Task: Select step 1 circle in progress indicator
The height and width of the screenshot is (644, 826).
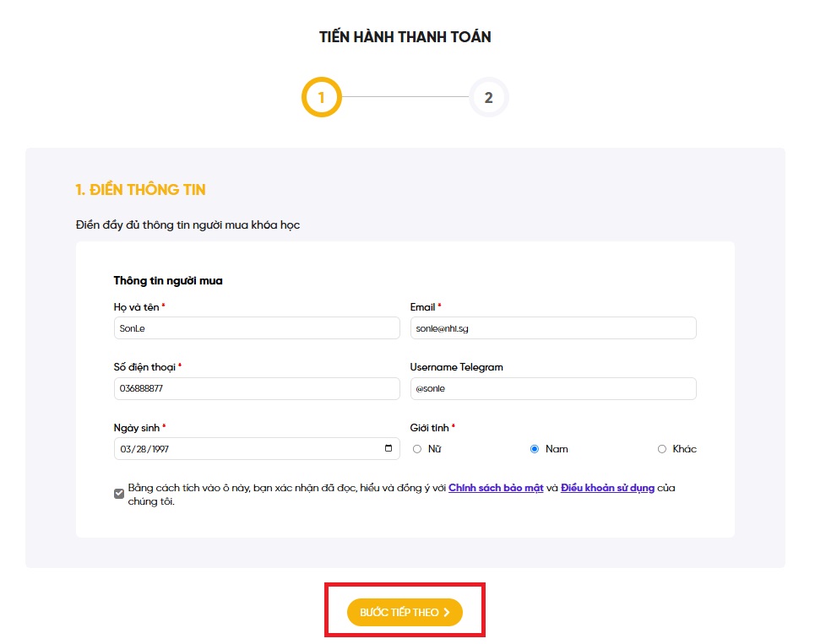Action: click(321, 98)
